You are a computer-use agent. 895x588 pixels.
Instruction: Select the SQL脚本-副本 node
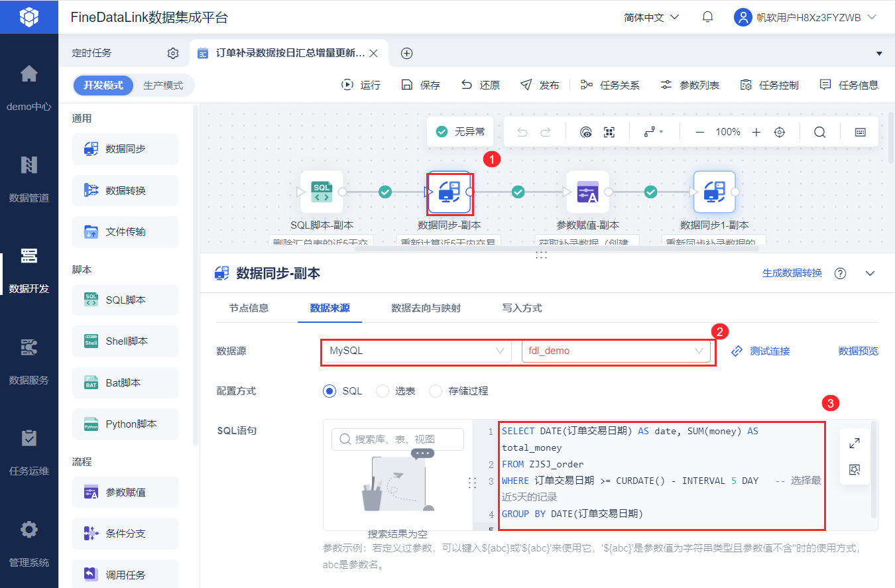[x=322, y=192]
